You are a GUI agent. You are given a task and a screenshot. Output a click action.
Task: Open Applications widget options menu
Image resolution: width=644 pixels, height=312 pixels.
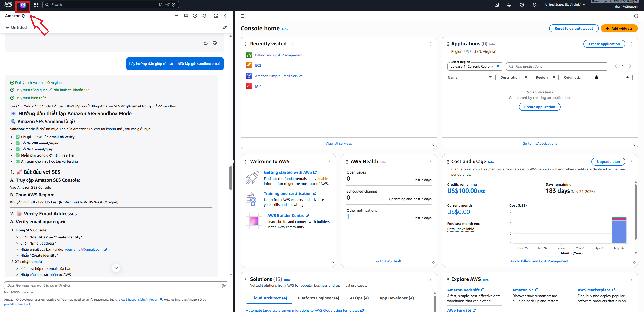click(631, 44)
